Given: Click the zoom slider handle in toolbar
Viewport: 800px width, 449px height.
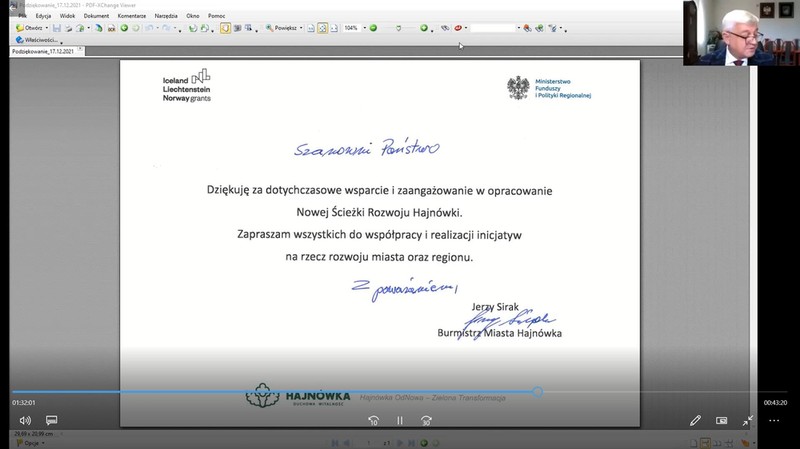Looking at the screenshot, I should coord(398,28).
